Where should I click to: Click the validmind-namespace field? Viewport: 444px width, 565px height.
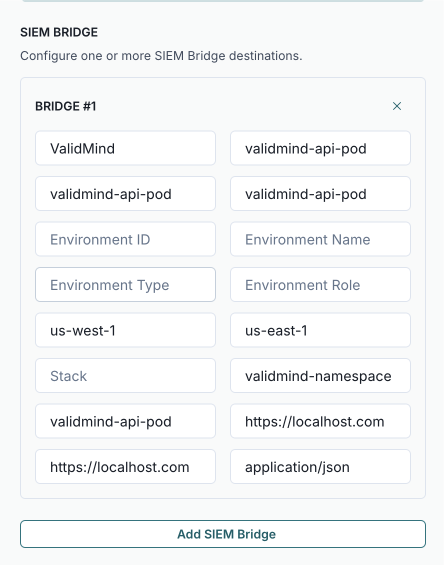(320, 375)
